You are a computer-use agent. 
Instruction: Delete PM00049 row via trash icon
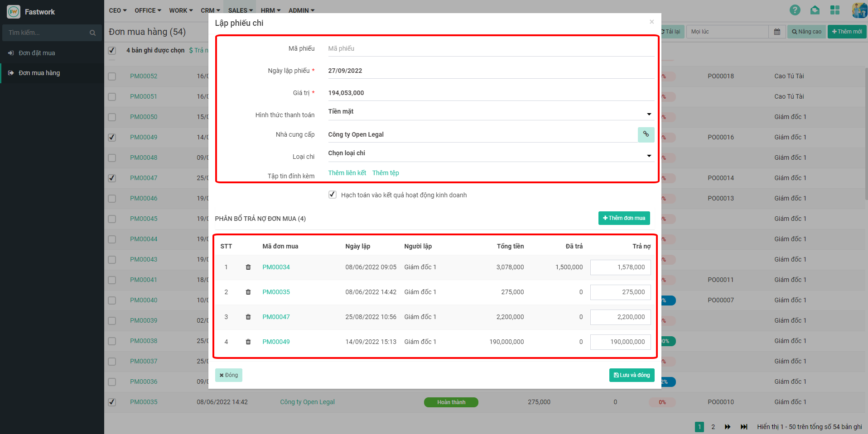(x=248, y=342)
